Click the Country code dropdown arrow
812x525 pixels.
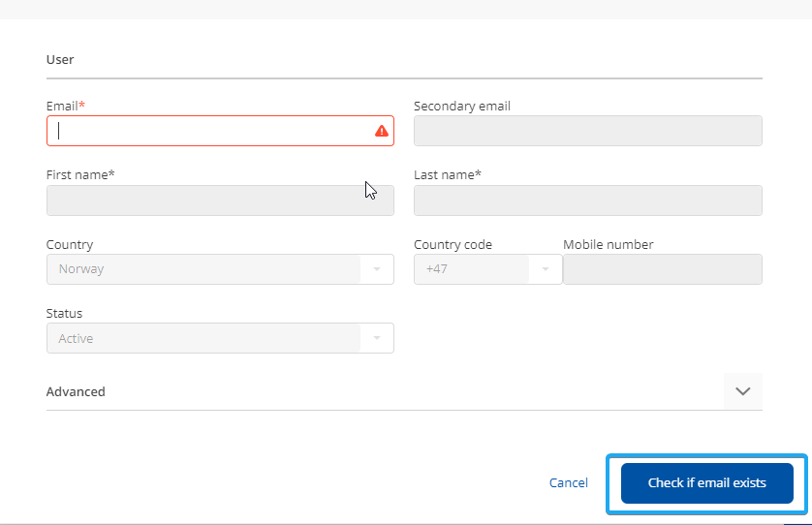546,269
